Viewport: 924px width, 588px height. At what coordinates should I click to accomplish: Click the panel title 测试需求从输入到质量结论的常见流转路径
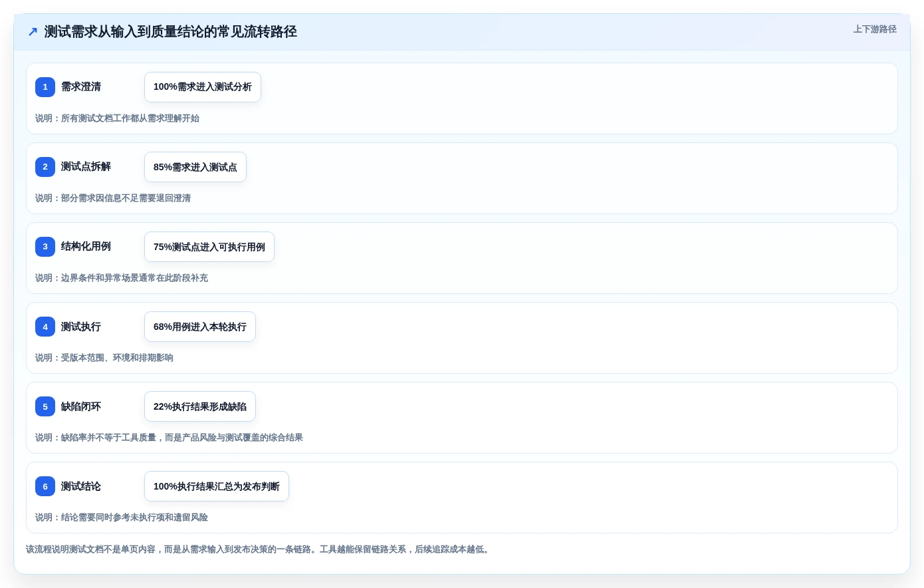(170, 32)
